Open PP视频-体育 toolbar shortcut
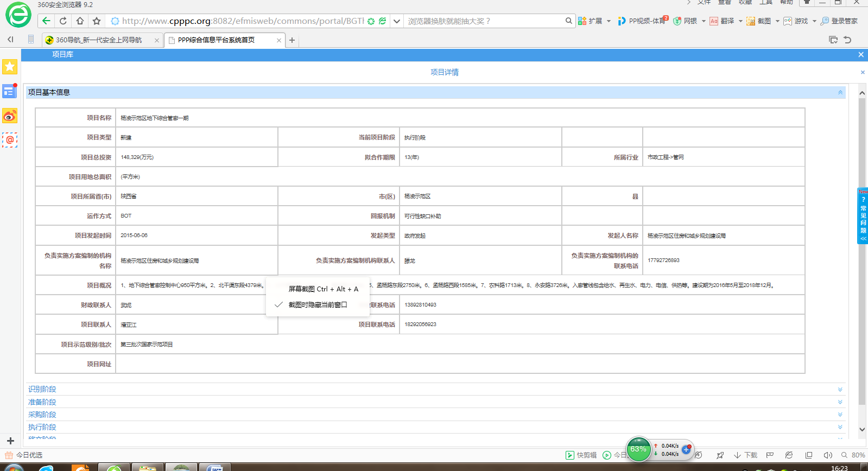 point(643,21)
